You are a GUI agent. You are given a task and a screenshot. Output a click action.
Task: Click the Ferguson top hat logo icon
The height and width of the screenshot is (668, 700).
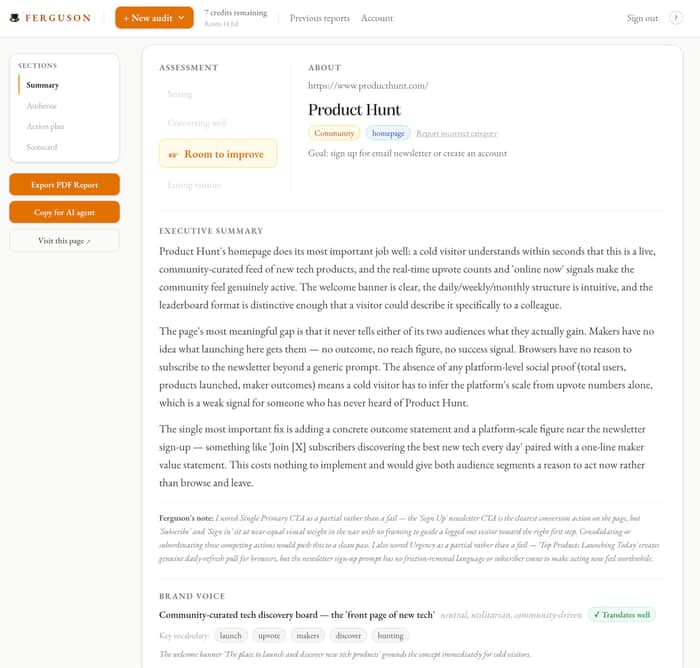(15, 18)
